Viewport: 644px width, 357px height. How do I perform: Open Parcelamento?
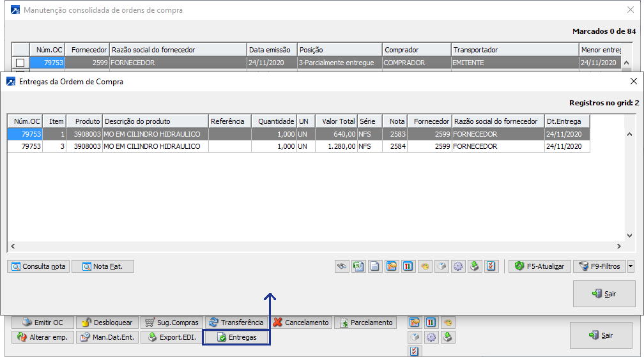365,323
